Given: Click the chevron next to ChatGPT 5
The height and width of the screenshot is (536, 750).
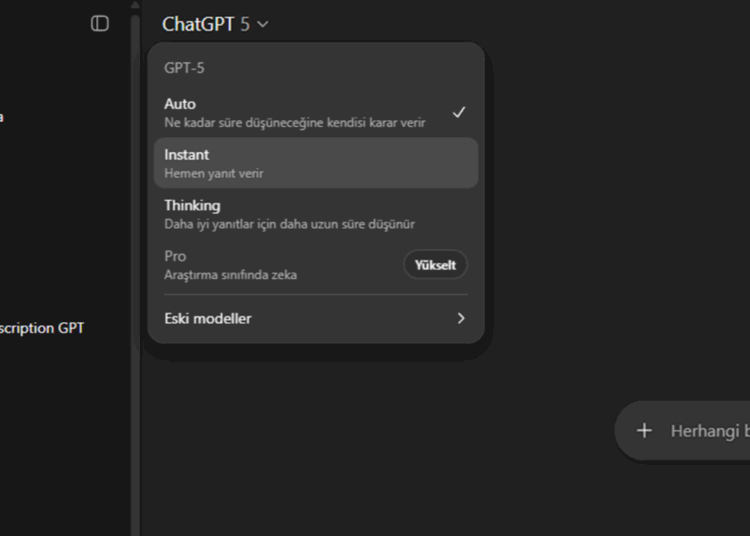Looking at the screenshot, I should (x=263, y=24).
